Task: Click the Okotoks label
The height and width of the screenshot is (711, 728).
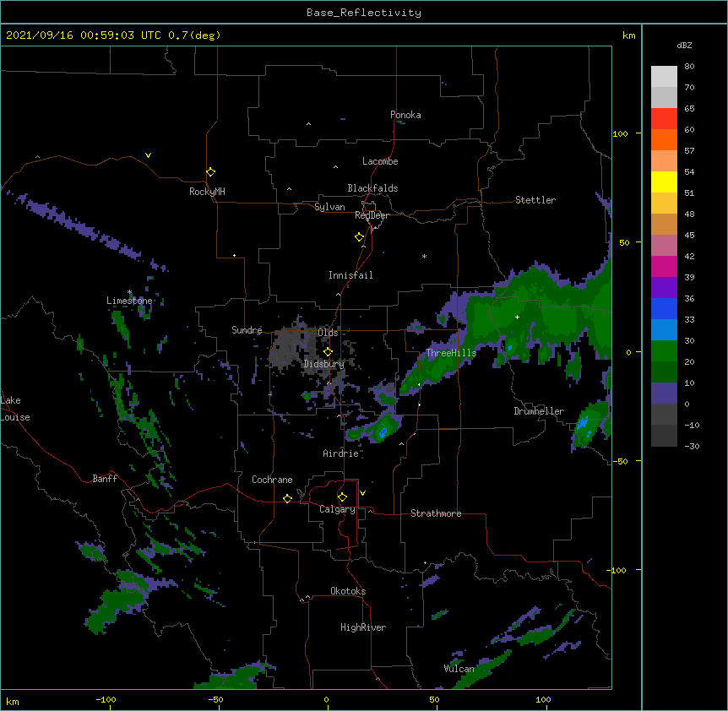Action: 348,591
